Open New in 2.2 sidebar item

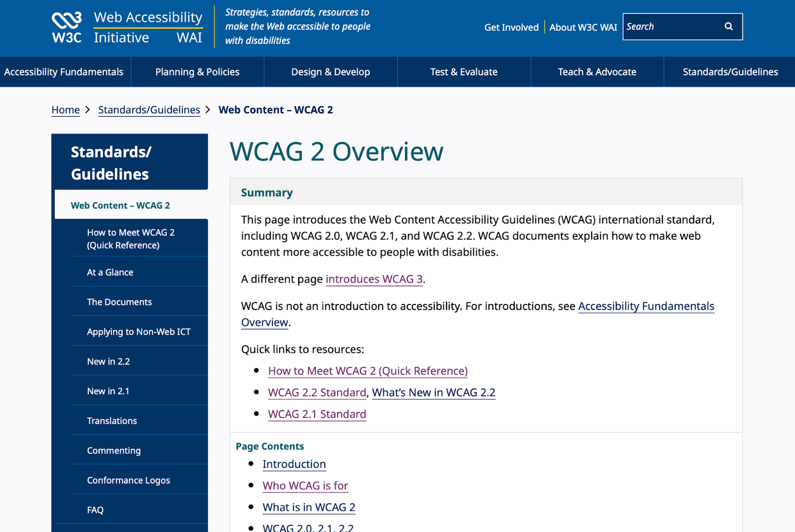pyautogui.click(x=139, y=362)
